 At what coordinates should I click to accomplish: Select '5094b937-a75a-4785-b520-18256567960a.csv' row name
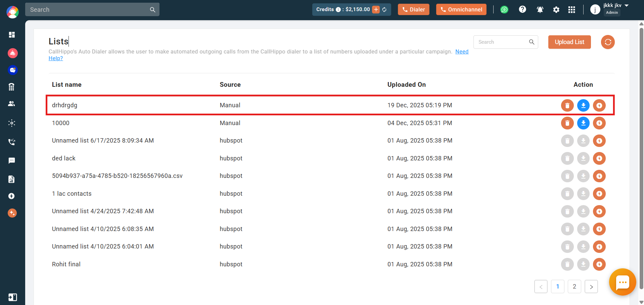[117, 176]
